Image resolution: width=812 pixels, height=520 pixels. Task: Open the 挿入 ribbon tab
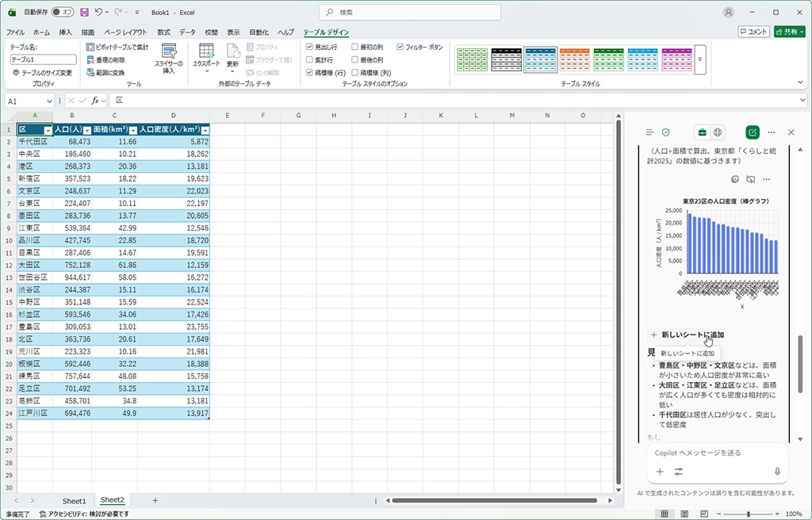(65, 32)
